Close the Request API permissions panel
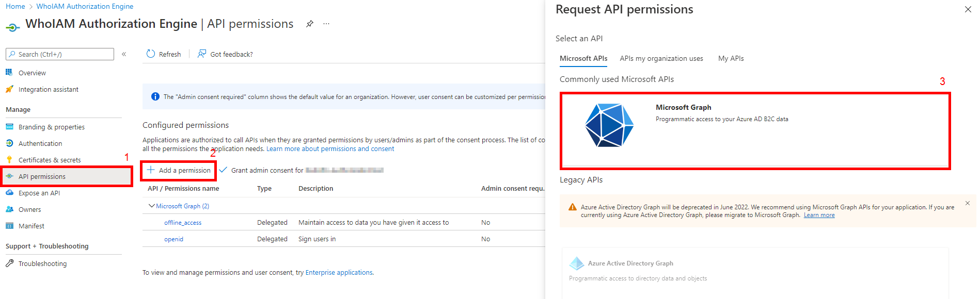 pyautogui.click(x=968, y=9)
